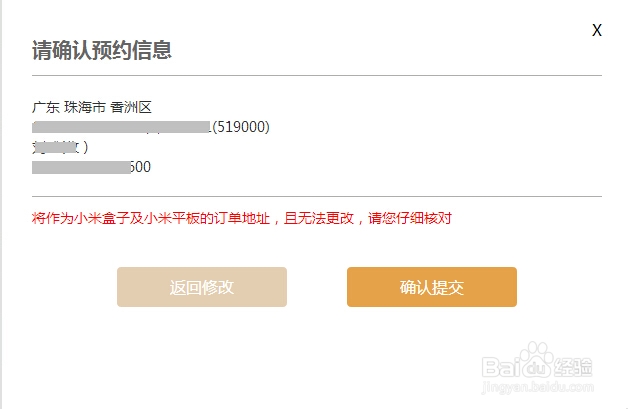This screenshot has width=628, height=409.
Task: Click the divider line under the title
Action: pos(317,75)
